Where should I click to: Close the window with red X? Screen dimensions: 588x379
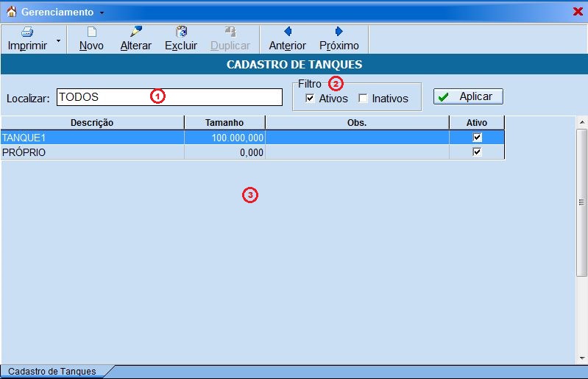[578, 12]
